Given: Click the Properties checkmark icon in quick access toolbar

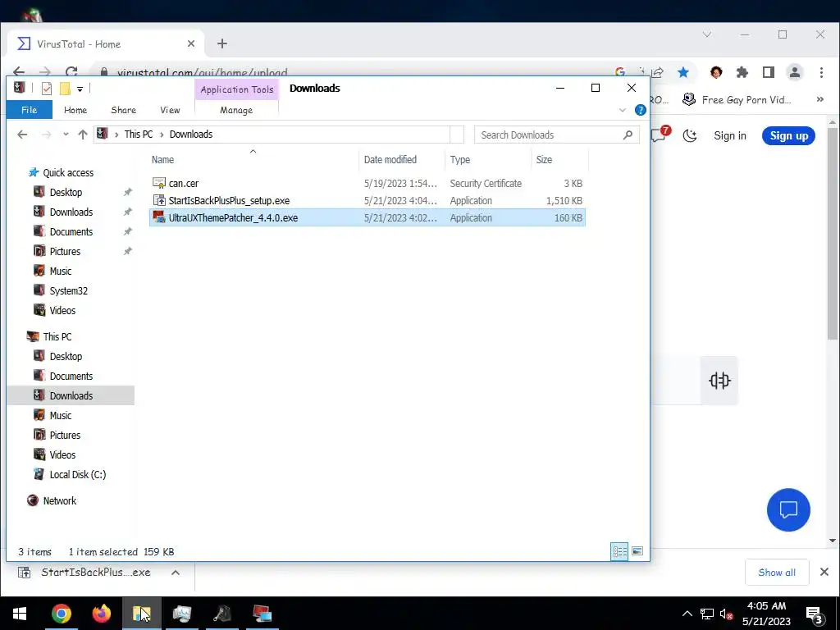Looking at the screenshot, I should pyautogui.click(x=47, y=89).
